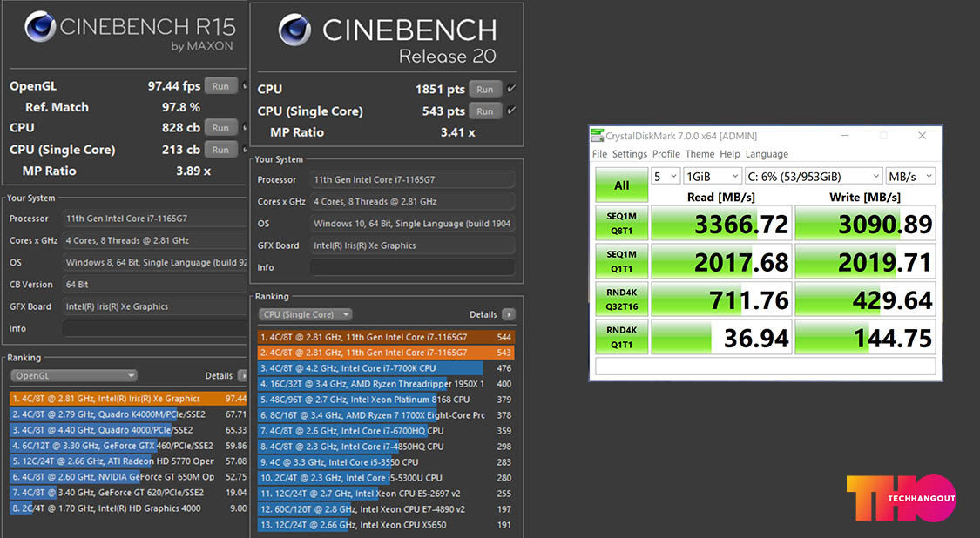Screen dimensions: 980x538
Task: Select the Iris Xe Graphics row in R15 ranking
Action: (129, 398)
